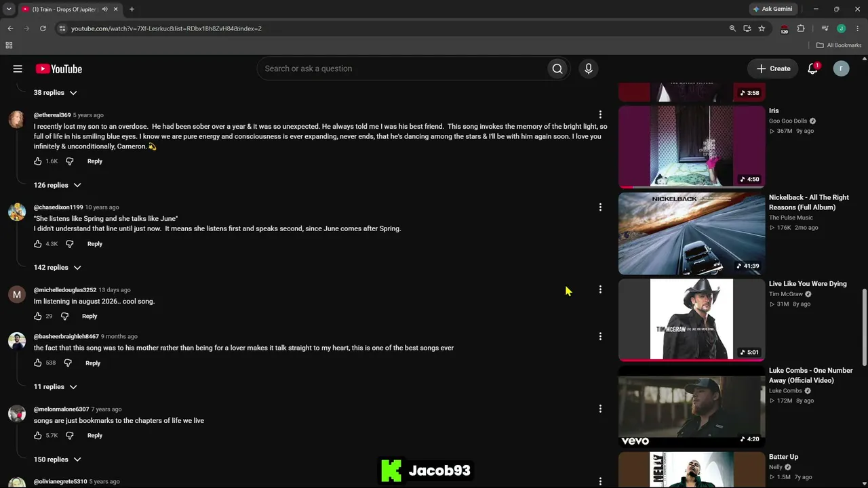Expand the 11 replies thread
Image resolution: width=868 pixels, height=488 pixels.
pyautogui.click(x=55, y=386)
